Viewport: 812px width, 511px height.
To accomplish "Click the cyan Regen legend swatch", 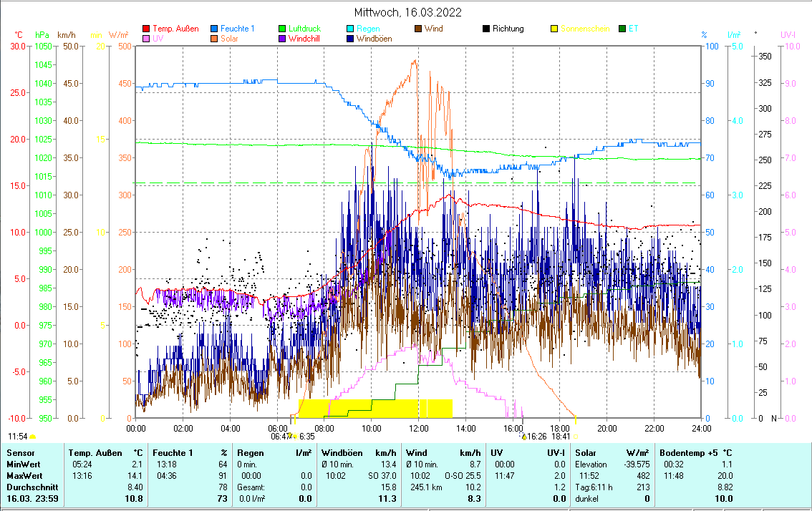I will click(350, 29).
